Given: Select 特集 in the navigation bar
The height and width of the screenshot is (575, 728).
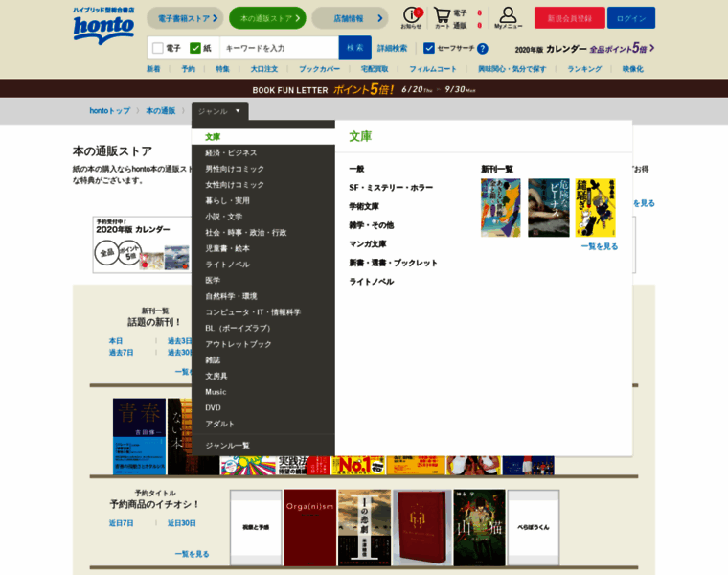Looking at the screenshot, I should (222, 69).
